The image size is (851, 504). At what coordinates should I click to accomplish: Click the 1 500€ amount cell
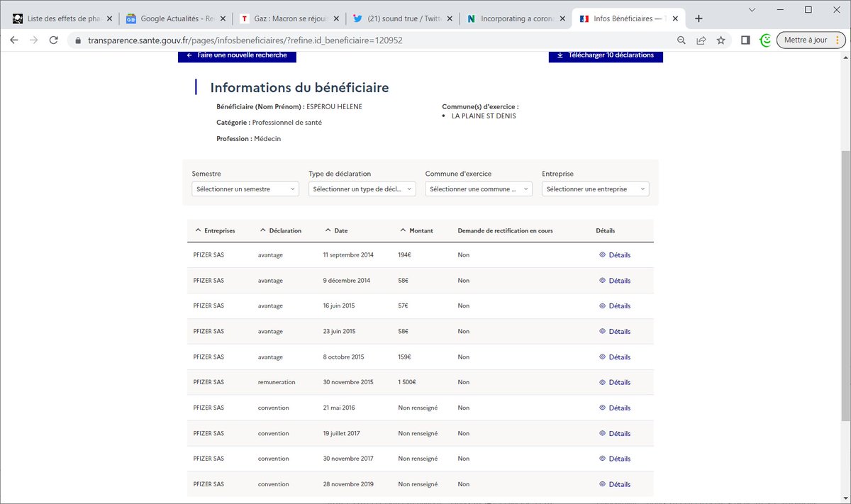coord(407,383)
